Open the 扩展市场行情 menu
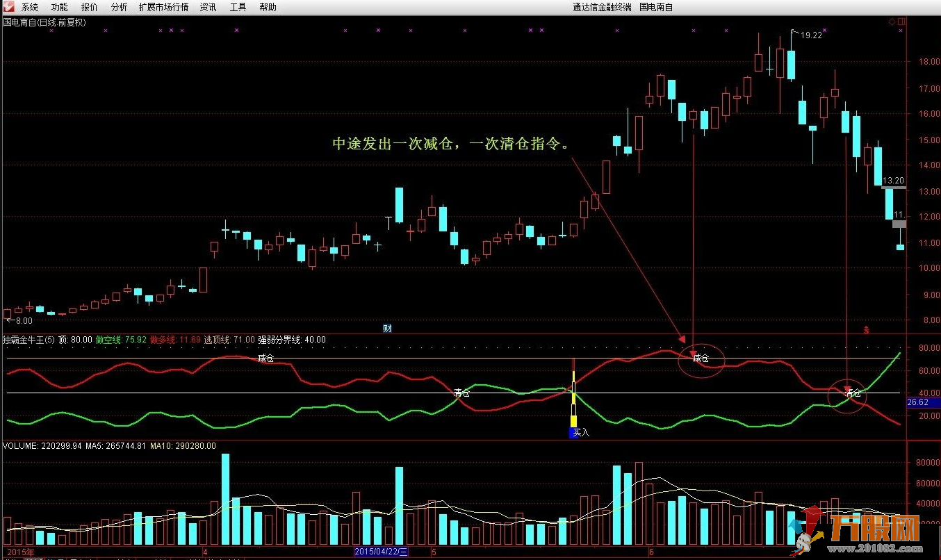The height and width of the screenshot is (560, 941). coord(163,8)
